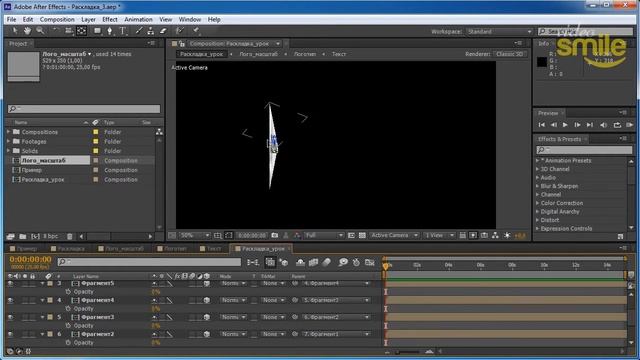This screenshot has height=360, width=640.
Task: Click the timeline current time indicator
Action: tap(386, 266)
